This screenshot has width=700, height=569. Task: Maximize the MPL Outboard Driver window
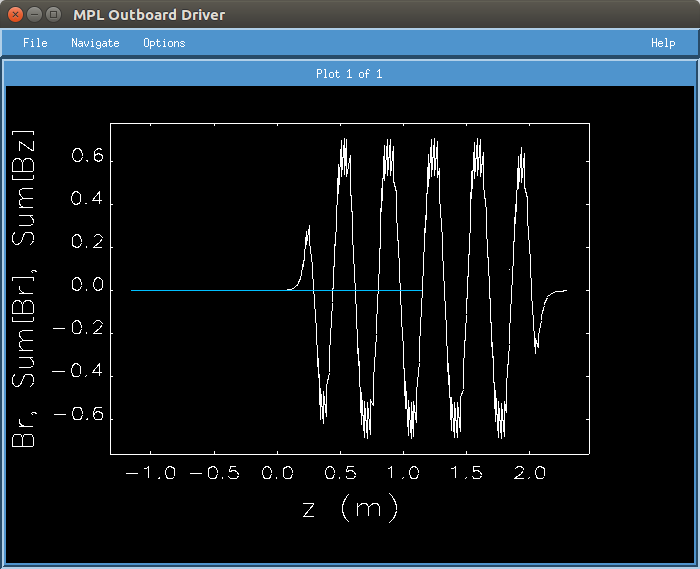coord(53,15)
